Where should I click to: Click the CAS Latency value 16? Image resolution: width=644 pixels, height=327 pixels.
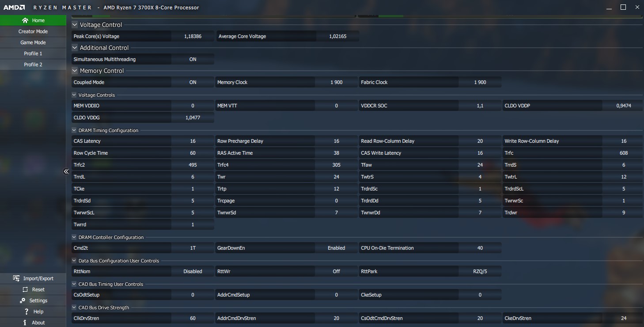193,141
